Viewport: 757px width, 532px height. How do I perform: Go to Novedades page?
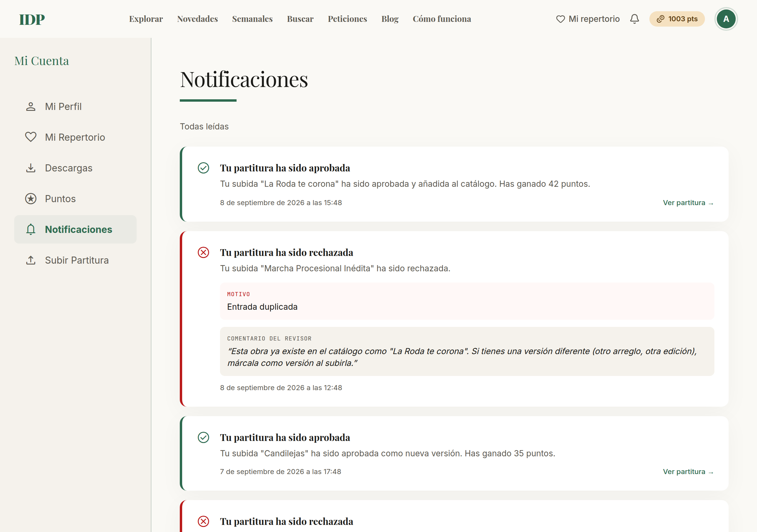click(x=198, y=19)
